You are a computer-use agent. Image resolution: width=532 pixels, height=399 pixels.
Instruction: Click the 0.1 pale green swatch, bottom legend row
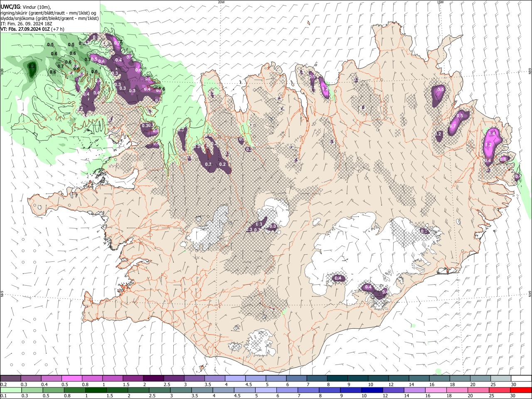(x=11, y=390)
